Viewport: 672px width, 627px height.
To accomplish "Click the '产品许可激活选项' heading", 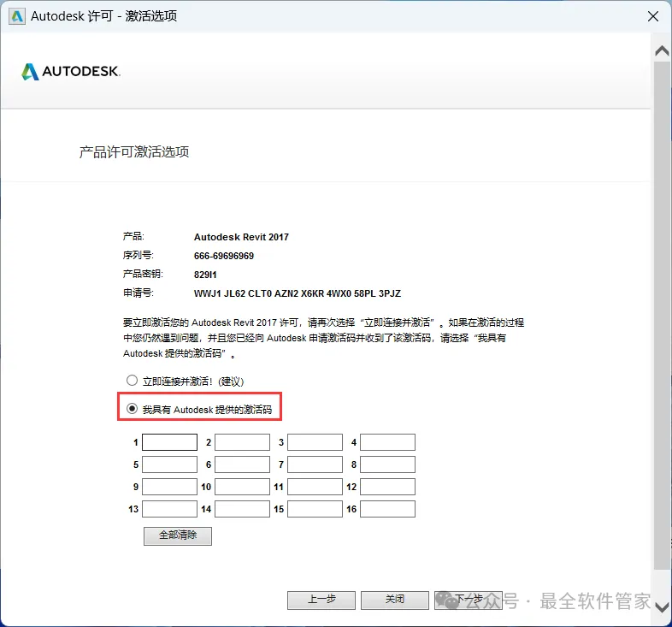I will point(134,151).
